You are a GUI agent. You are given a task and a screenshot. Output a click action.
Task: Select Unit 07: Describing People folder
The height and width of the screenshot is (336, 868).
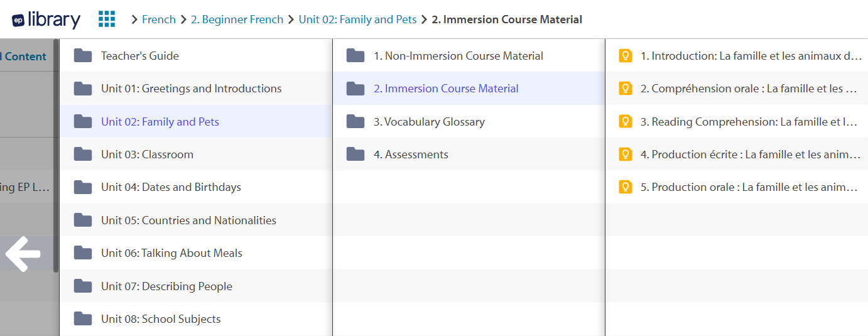point(196,286)
